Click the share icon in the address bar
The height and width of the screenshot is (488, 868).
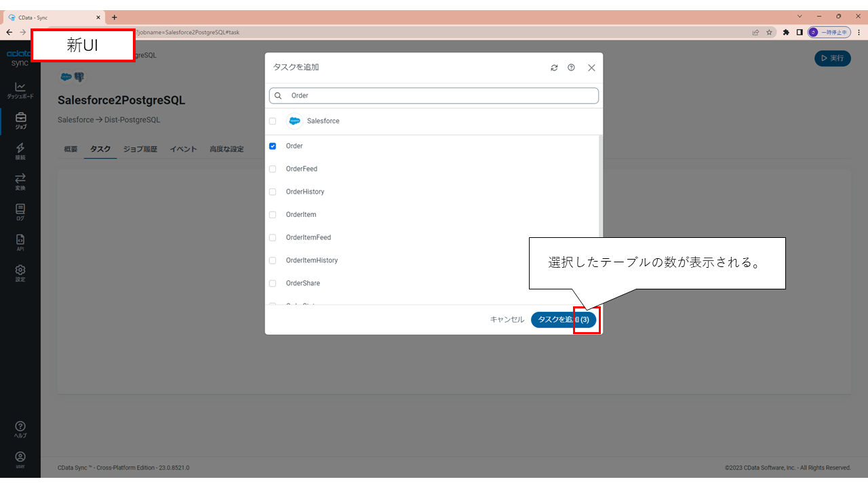click(x=755, y=32)
